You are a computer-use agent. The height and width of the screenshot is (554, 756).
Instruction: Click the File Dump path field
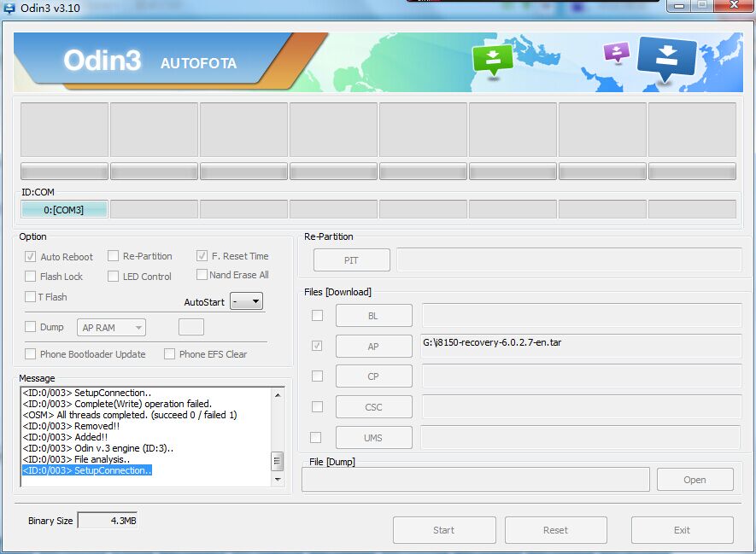(476, 480)
